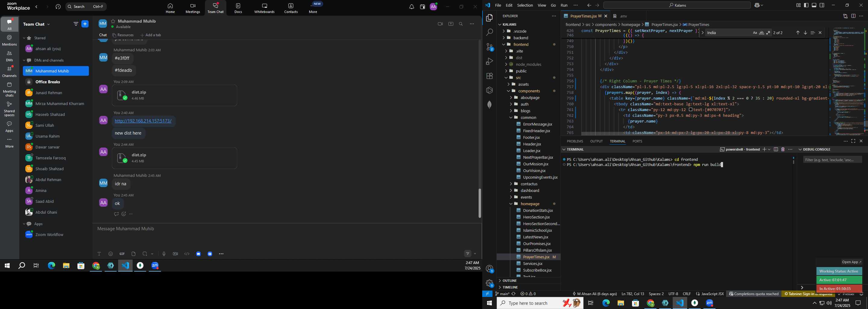Toggle VS Code secondary sidebar
Image resolution: width=868 pixels, height=309 pixels.
[822, 5]
